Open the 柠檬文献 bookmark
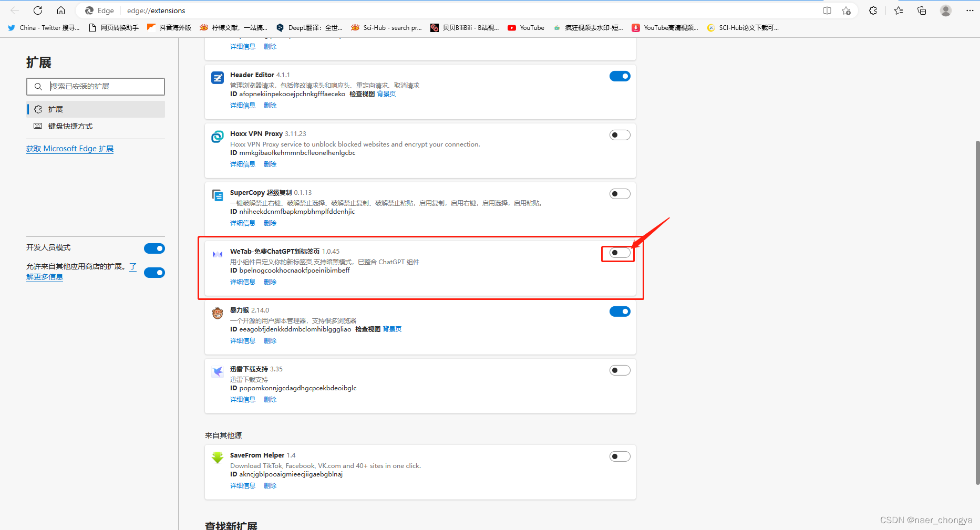Screen dimensions: 980x530 click(x=234, y=28)
